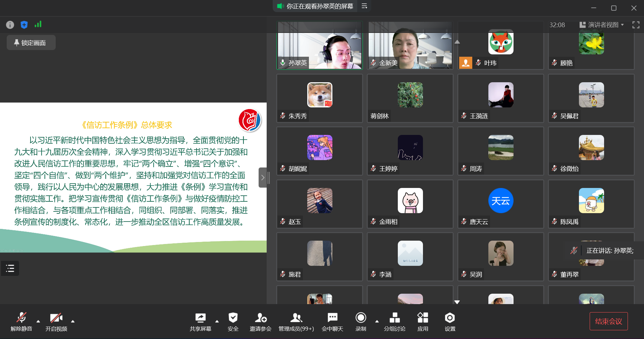
Task: Select 金新美's video tile
Action: (x=410, y=45)
